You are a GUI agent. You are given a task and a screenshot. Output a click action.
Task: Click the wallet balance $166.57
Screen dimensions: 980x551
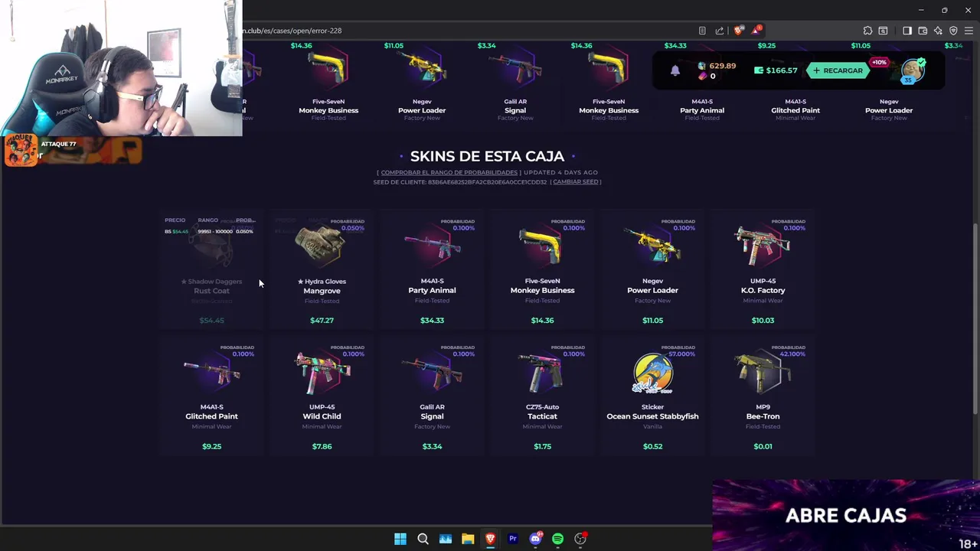point(776,70)
